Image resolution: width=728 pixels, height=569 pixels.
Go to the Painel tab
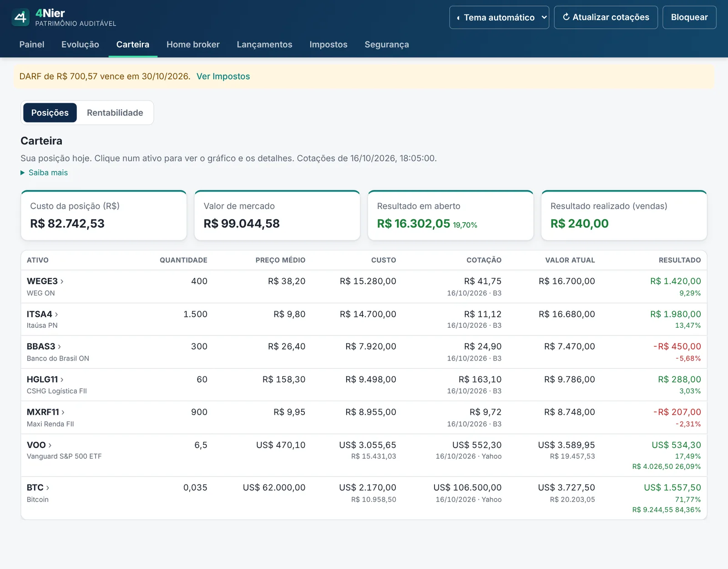coord(32,45)
